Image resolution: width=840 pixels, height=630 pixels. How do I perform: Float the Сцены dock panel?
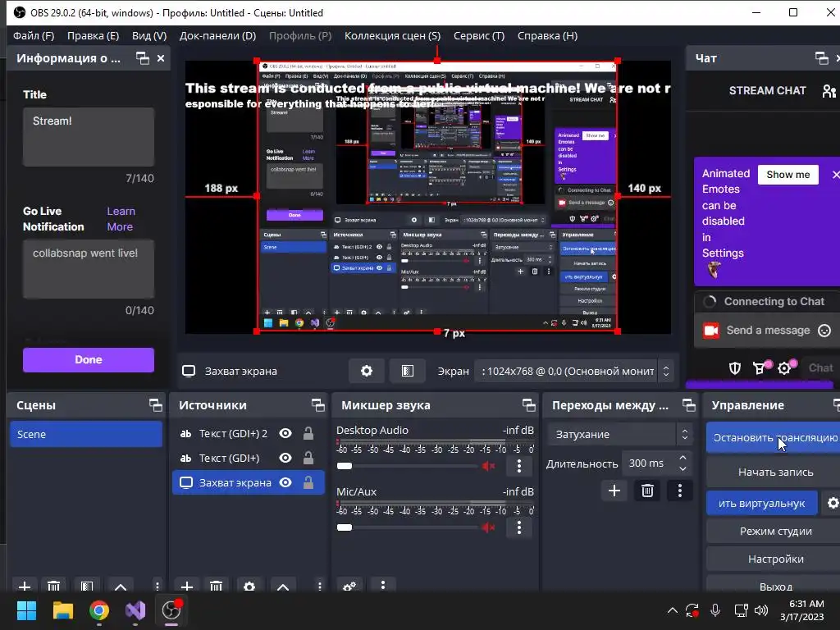point(155,405)
